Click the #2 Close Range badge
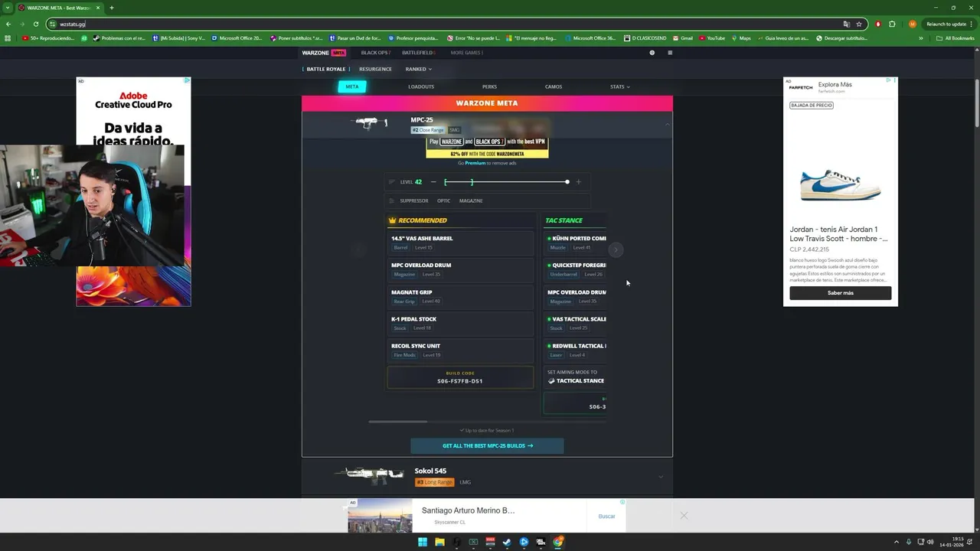 pyautogui.click(x=427, y=130)
